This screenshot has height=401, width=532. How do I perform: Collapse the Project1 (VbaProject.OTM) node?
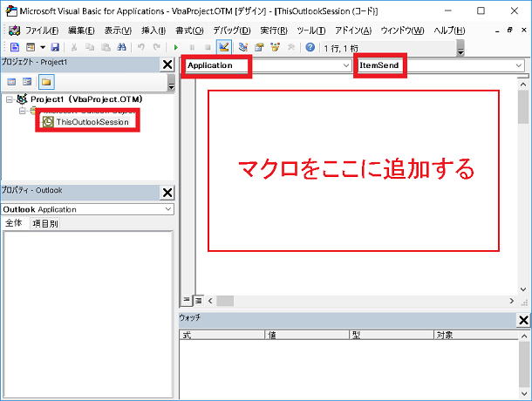10,99
